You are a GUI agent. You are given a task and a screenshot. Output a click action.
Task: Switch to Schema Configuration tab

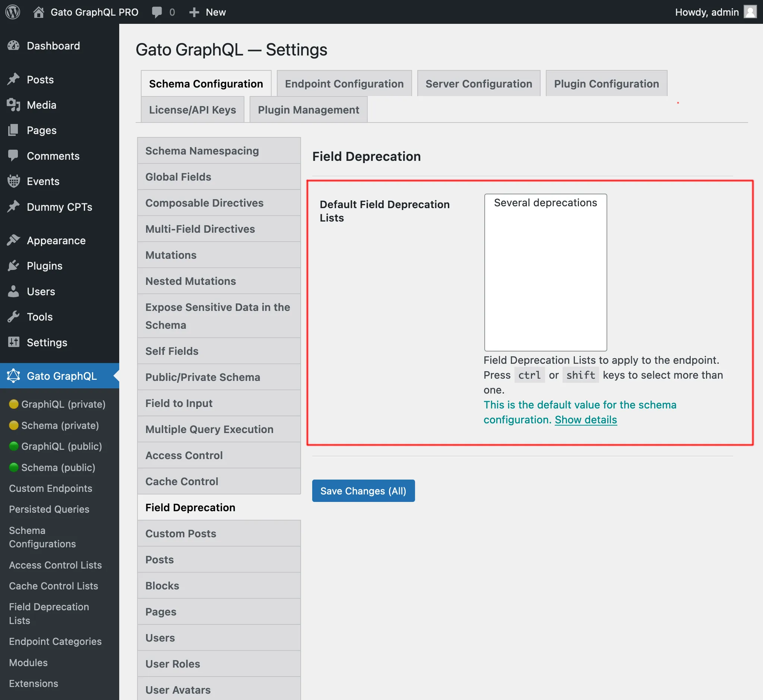coord(206,83)
